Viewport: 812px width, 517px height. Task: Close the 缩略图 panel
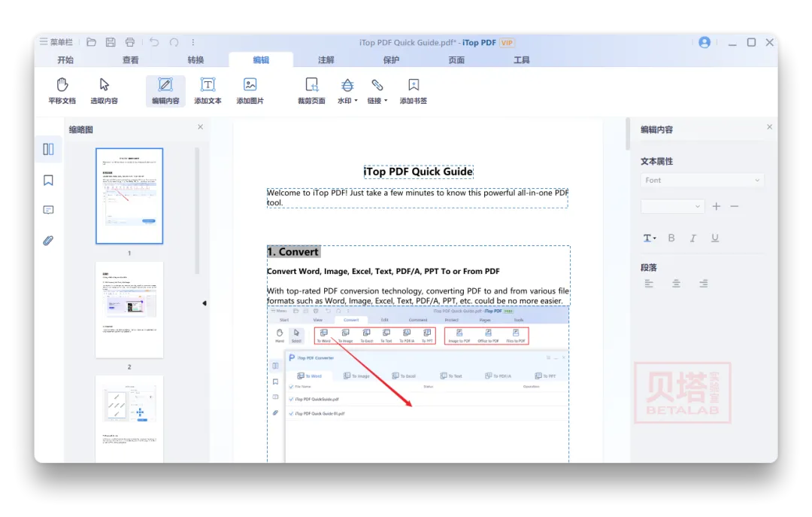pyautogui.click(x=201, y=127)
